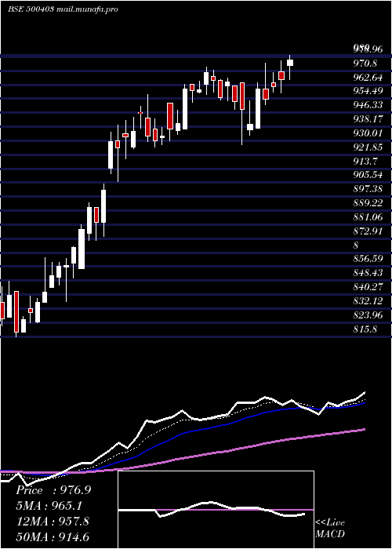Click the 'Price : 976.9' readout
Image resolution: width=392 pixels, height=549 pixels.
point(53,490)
